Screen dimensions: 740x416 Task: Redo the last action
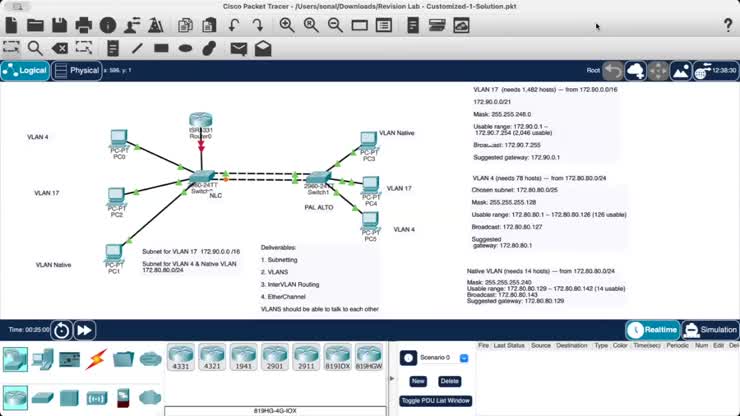tap(258, 25)
